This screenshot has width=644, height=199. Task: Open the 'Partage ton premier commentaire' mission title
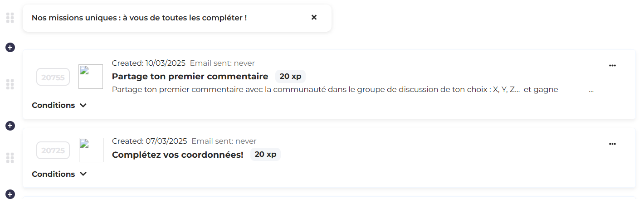[190, 76]
